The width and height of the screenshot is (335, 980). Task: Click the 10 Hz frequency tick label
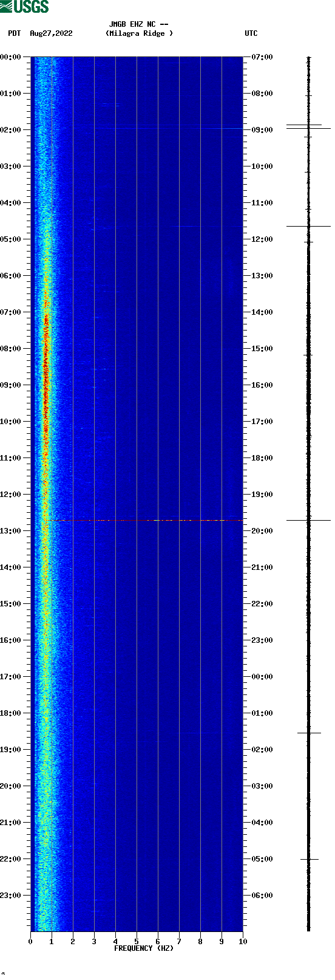pos(243,942)
